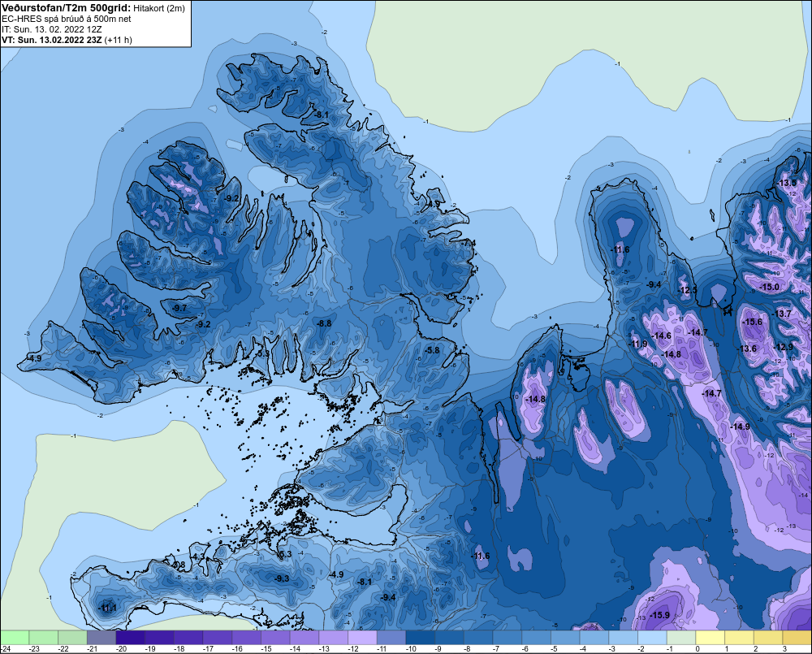The width and height of the screenshot is (812, 654).
Task: Select the legend swatch between -6 and -5
Action: pyautogui.click(x=537, y=637)
